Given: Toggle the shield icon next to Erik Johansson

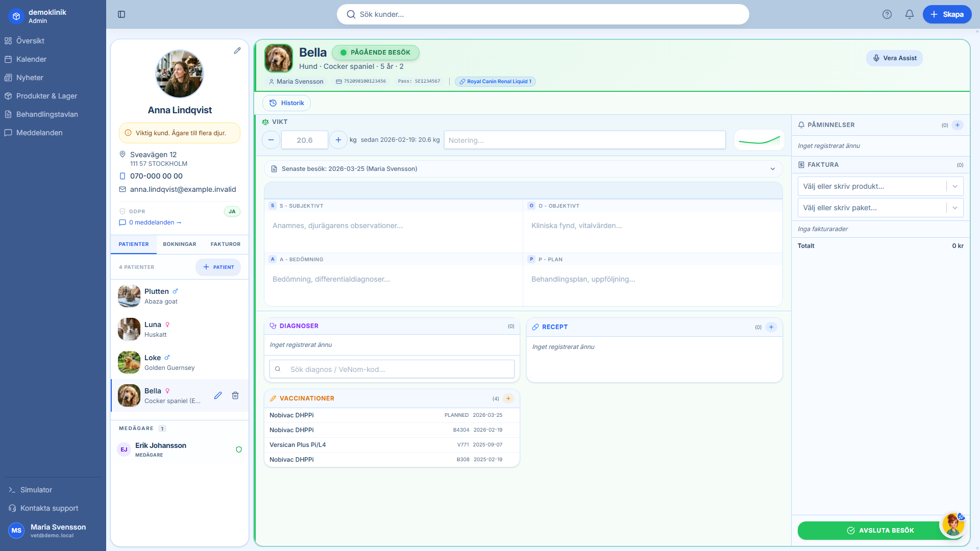Looking at the screenshot, I should tap(239, 449).
